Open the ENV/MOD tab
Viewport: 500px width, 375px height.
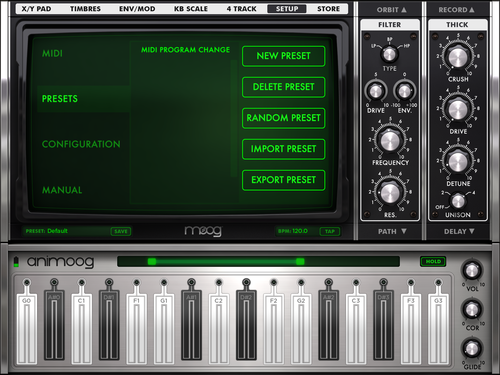point(137,9)
